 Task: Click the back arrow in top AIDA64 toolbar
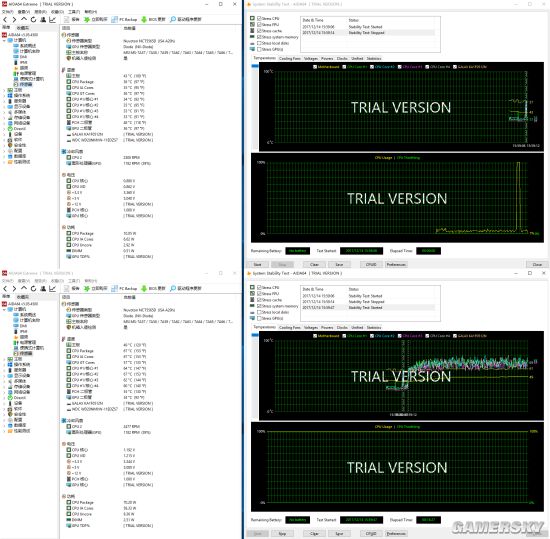pyautogui.click(x=5, y=20)
